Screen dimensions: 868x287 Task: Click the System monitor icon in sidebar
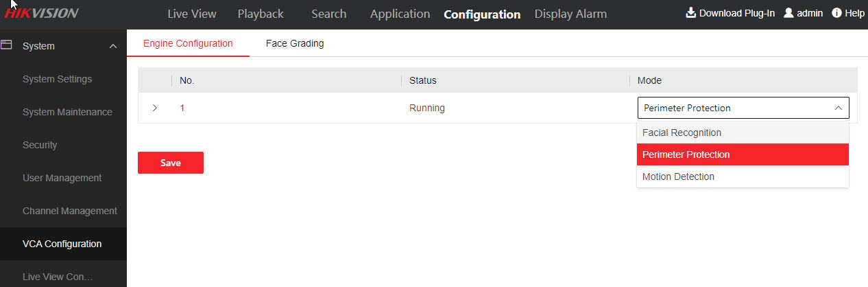click(7, 45)
